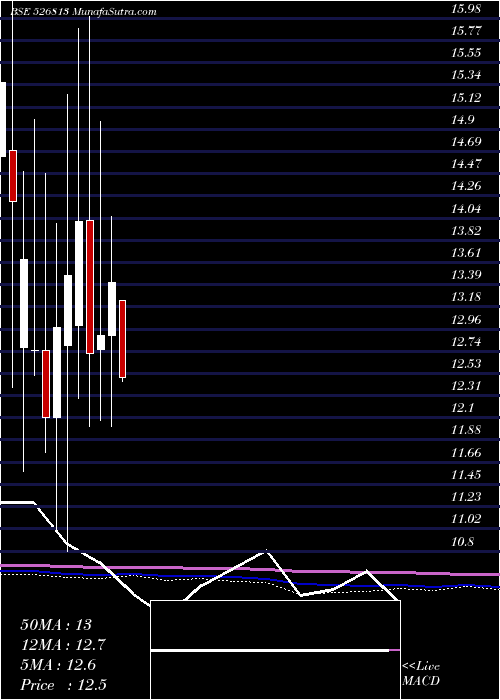Click the 12.96 price axis label

(466, 320)
